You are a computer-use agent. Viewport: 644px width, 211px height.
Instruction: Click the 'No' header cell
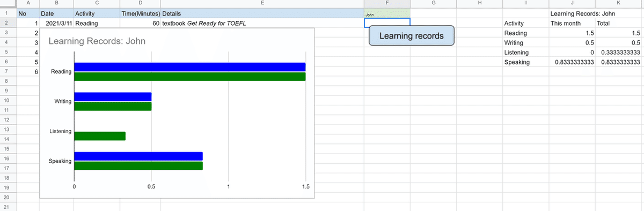click(x=27, y=13)
